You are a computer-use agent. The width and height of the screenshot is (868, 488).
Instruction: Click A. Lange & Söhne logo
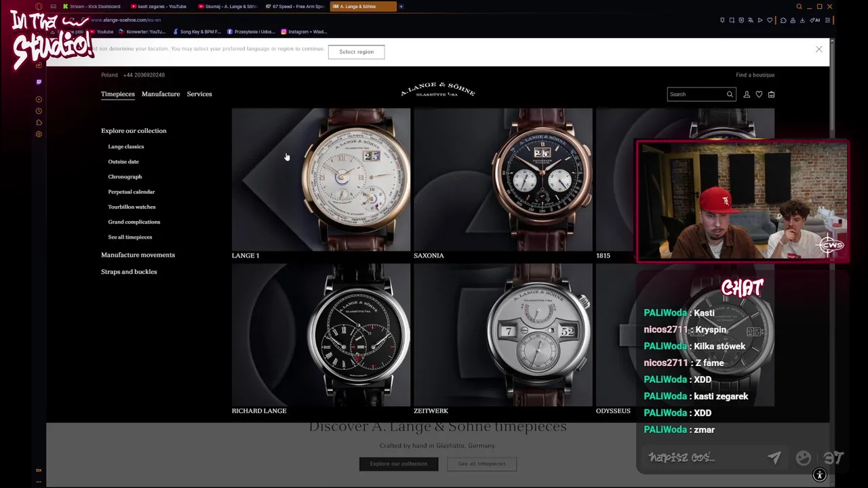click(437, 90)
